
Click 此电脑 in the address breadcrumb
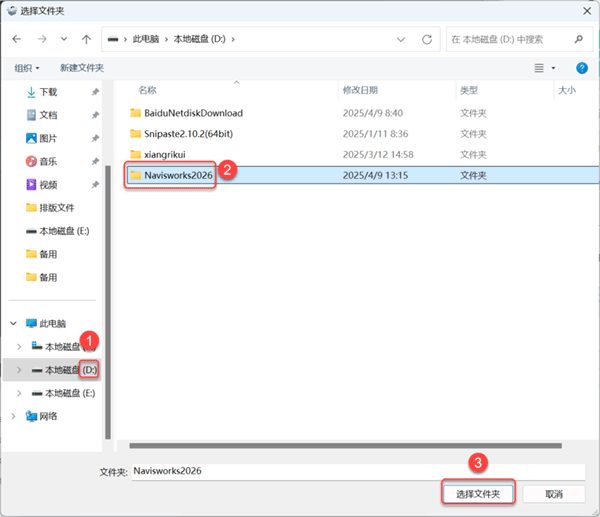(146, 39)
